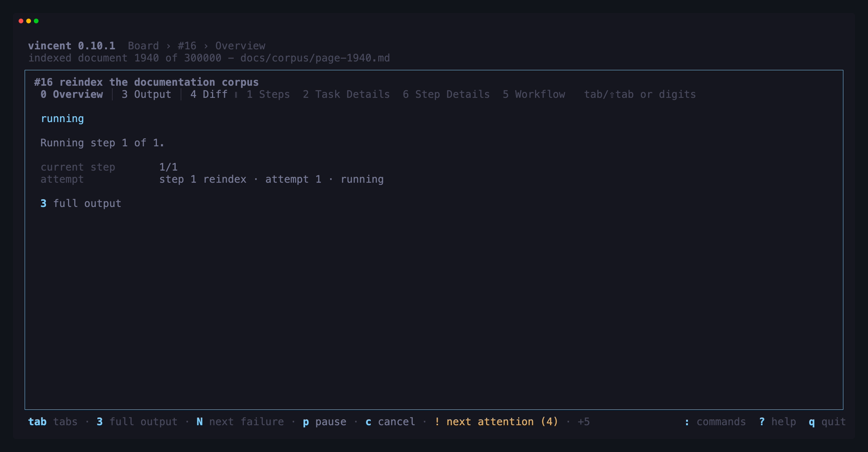Click the green window zoom dot

pos(36,21)
